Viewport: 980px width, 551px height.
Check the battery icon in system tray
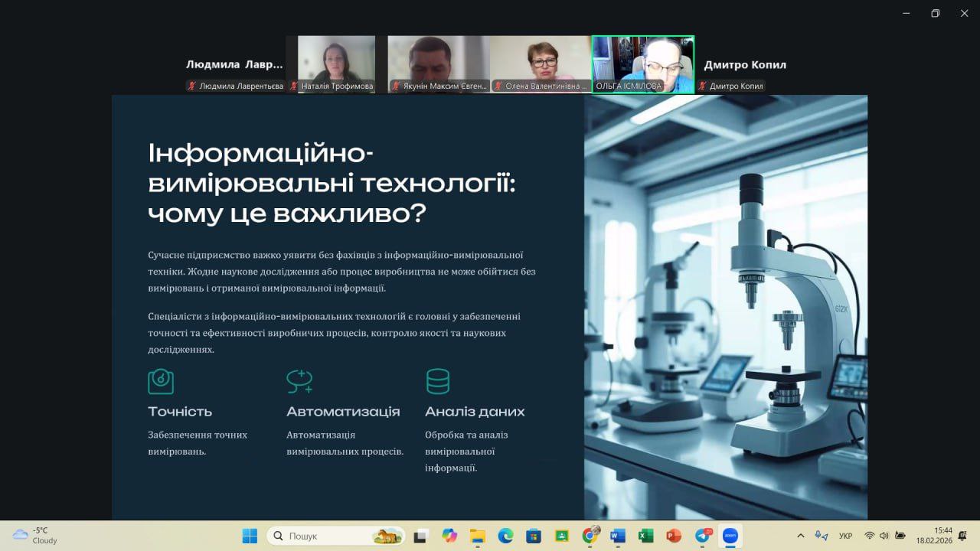[900, 536]
